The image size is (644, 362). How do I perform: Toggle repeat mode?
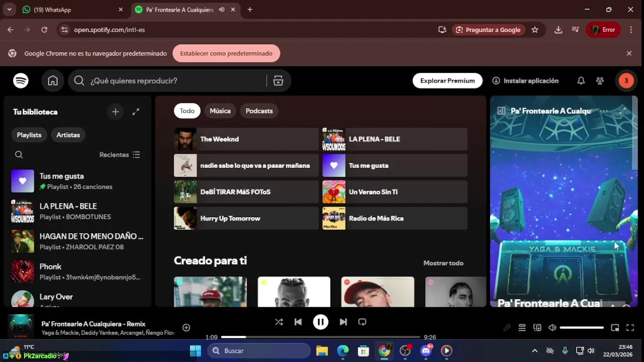[x=362, y=322]
